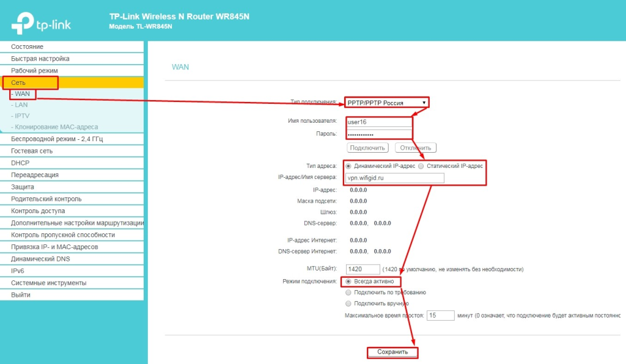Click the server address field vpn.wifigid.ru
This screenshot has width=626, height=364.
(394, 178)
